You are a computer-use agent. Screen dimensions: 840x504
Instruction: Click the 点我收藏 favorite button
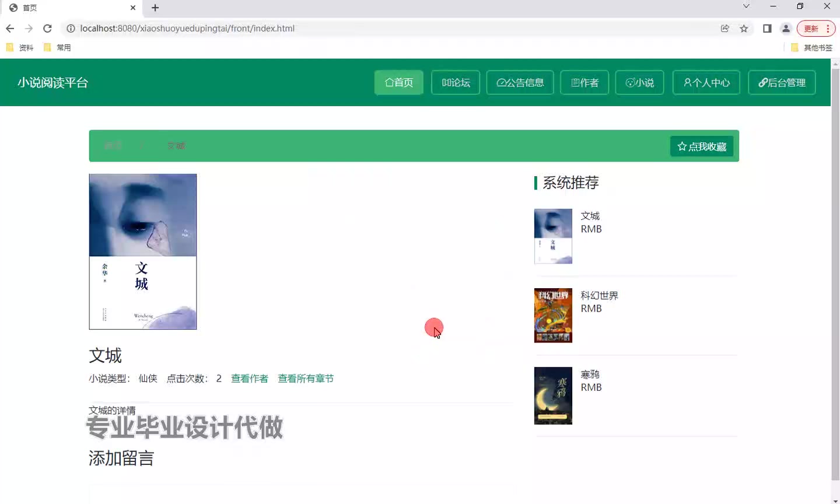[x=702, y=146]
